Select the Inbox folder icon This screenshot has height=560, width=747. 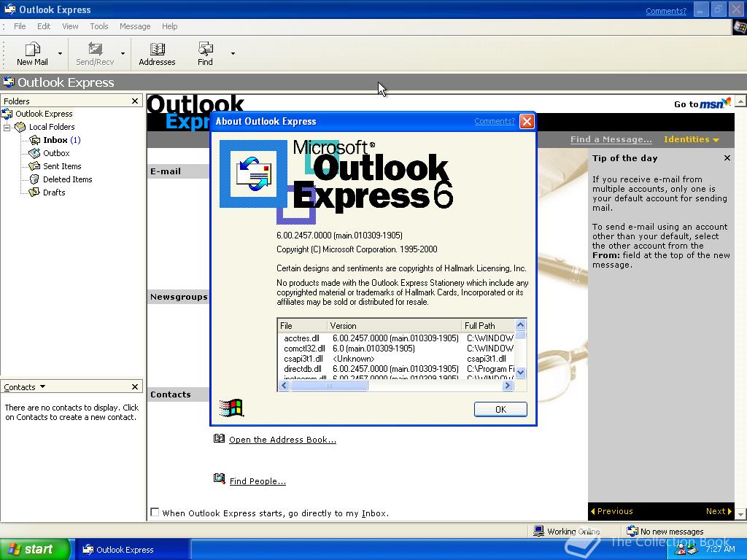point(35,140)
